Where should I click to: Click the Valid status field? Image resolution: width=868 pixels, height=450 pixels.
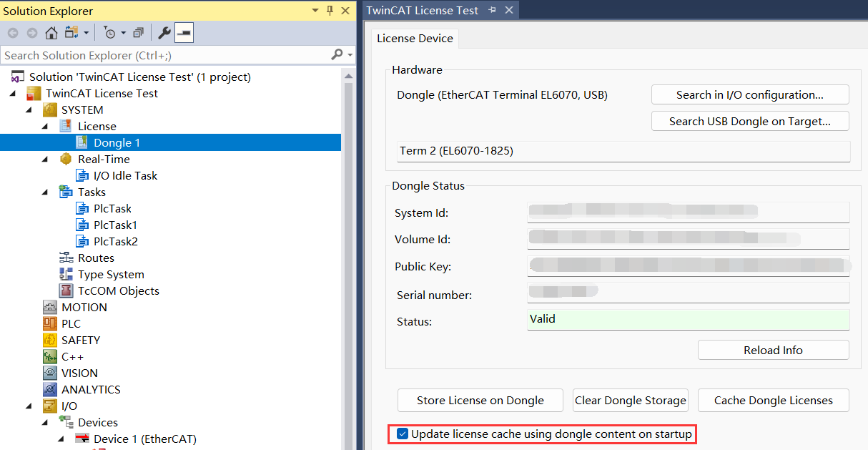[688, 319]
